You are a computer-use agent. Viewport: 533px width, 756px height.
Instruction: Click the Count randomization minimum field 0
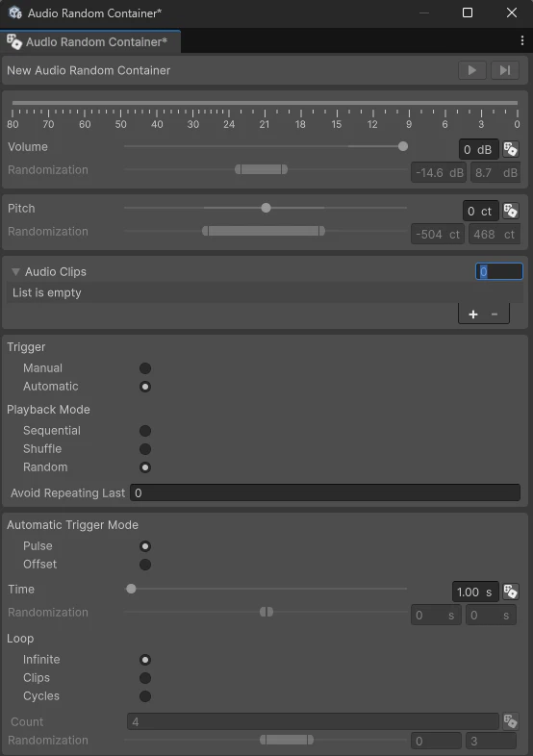(436, 741)
